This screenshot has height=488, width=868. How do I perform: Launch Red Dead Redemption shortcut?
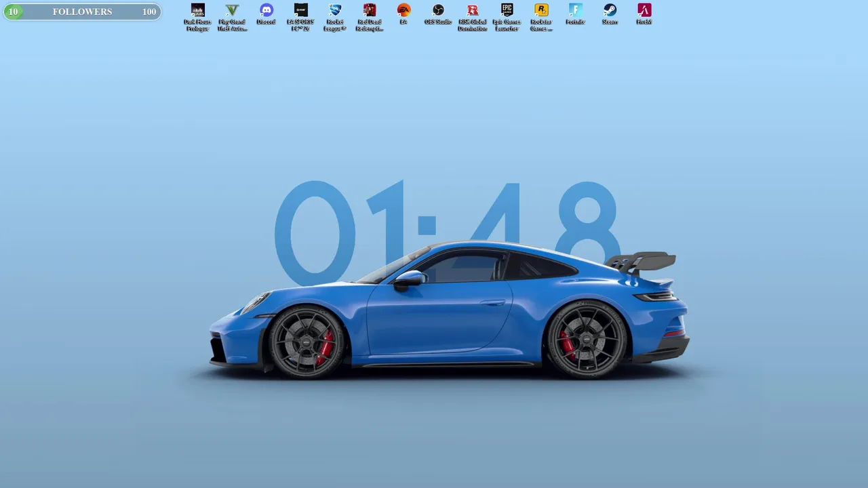click(x=370, y=17)
